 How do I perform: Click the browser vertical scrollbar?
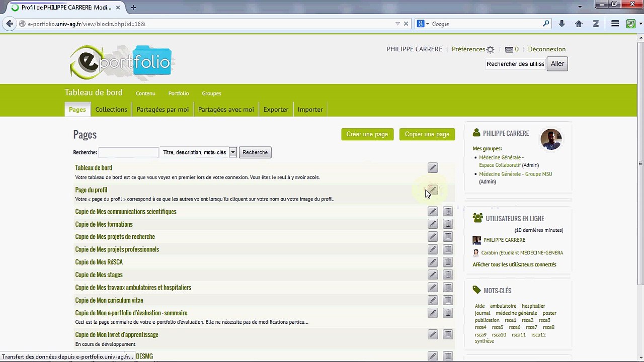pyautogui.click(x=640, y=163)
